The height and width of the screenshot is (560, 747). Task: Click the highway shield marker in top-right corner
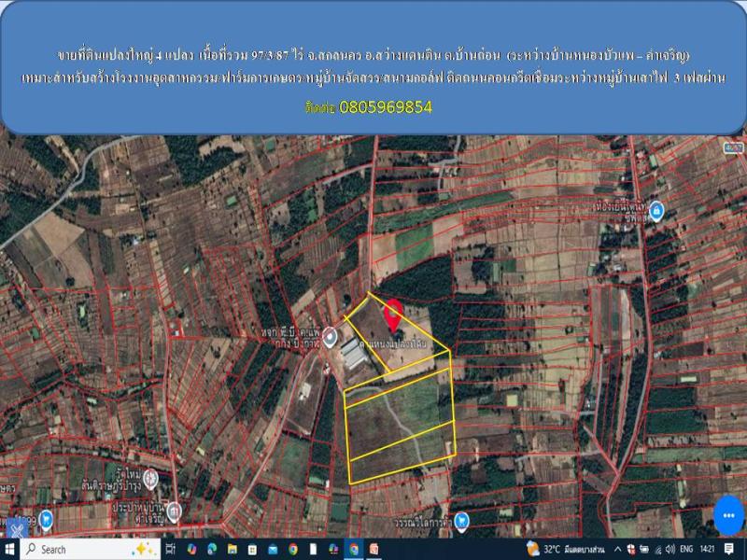(x=733, y=148)
